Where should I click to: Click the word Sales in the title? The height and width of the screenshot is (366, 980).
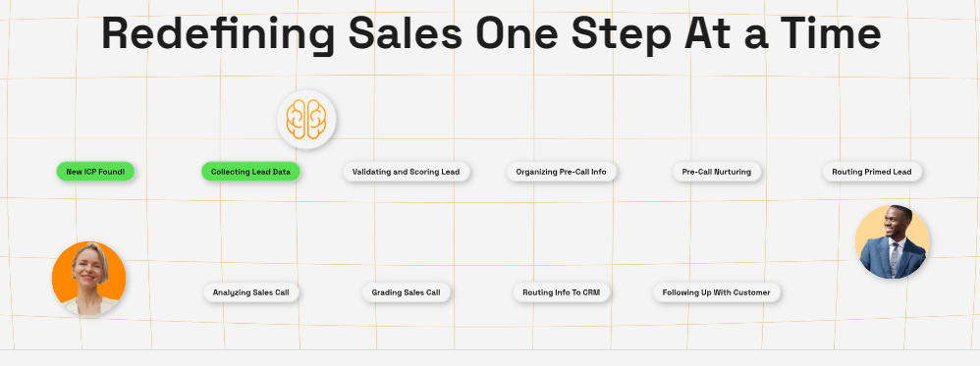tap(405, 32)
